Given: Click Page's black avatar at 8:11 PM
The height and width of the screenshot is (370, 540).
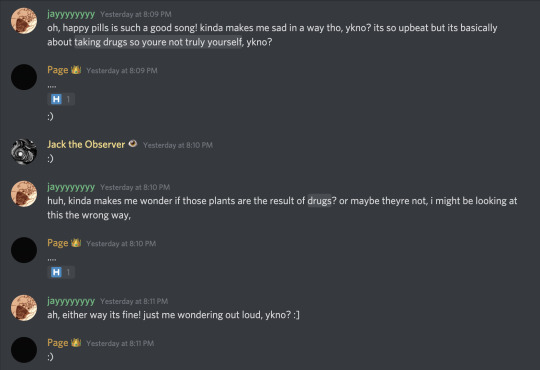Looking at the screenshot, I should [x=24, y=350].
